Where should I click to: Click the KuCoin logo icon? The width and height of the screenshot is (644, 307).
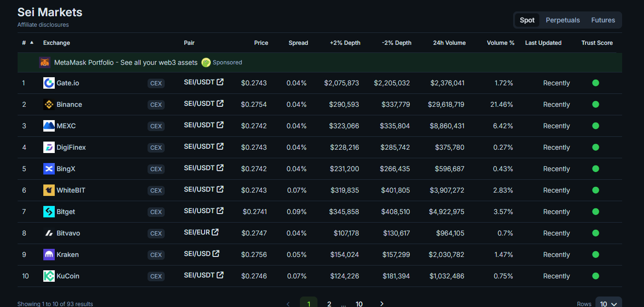(49, 276)
